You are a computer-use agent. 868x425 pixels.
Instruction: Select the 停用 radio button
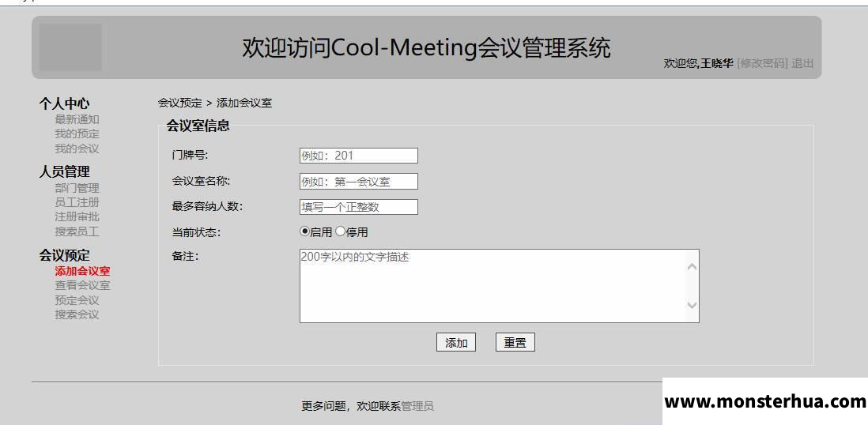[x=340, y=231]
